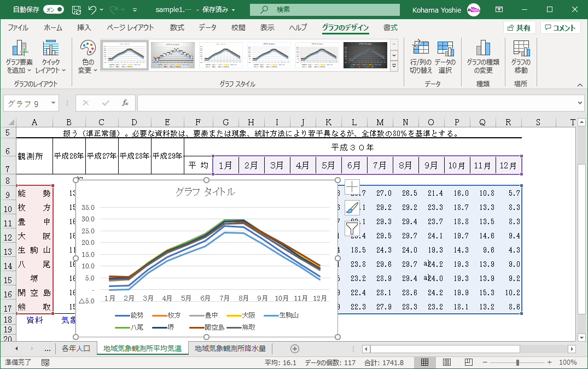Open the chart filter funnel button
Screen dimensions: 588x369
click(352, 229)
